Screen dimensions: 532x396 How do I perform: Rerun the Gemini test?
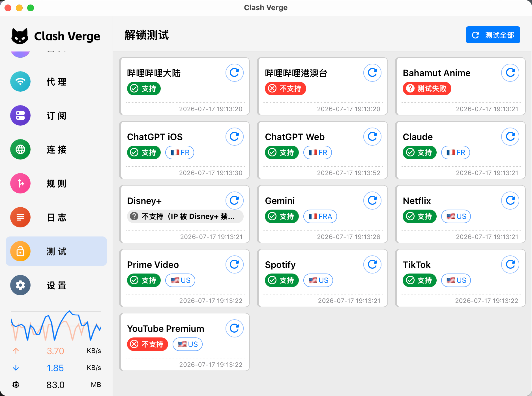click(372, 201)
